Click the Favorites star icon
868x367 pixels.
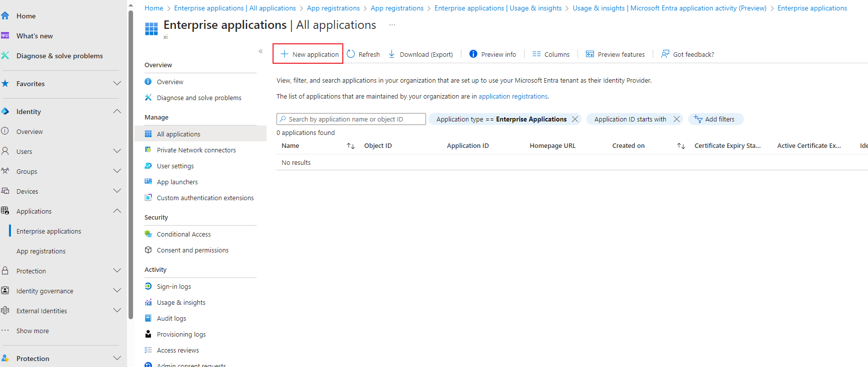pos(5,83)
